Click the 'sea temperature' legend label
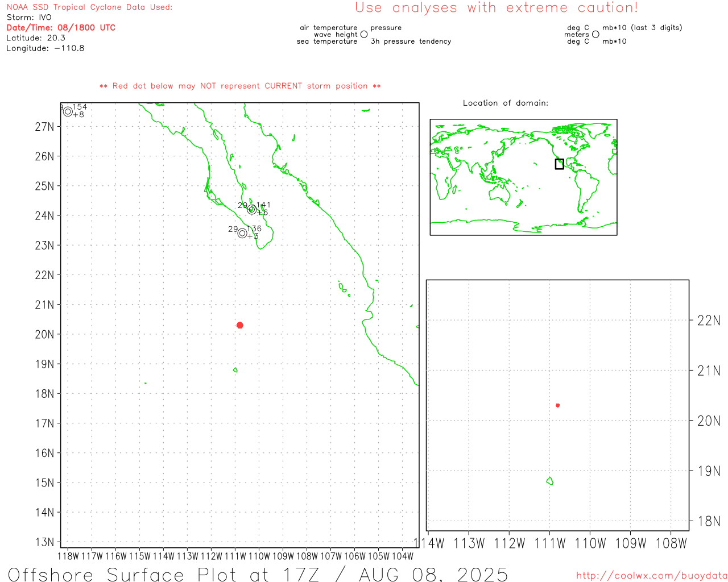 click(x=327, y=41)
